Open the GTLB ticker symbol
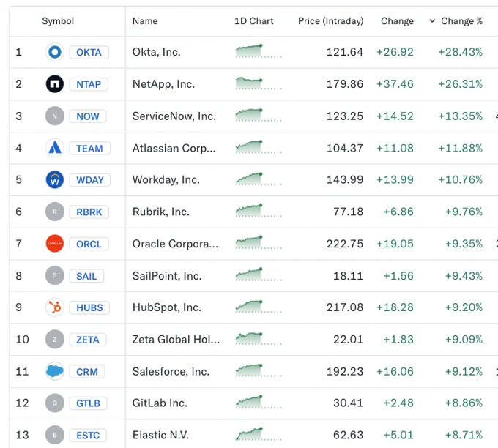 [88, 403]
